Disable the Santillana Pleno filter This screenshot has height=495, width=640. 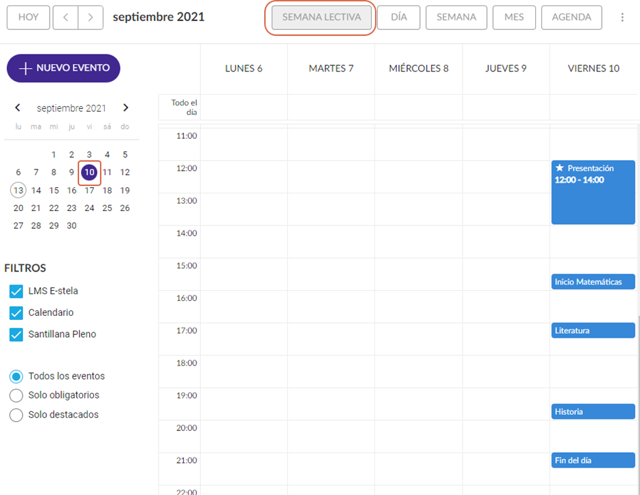pyautogui.click(x=16, y=334)
